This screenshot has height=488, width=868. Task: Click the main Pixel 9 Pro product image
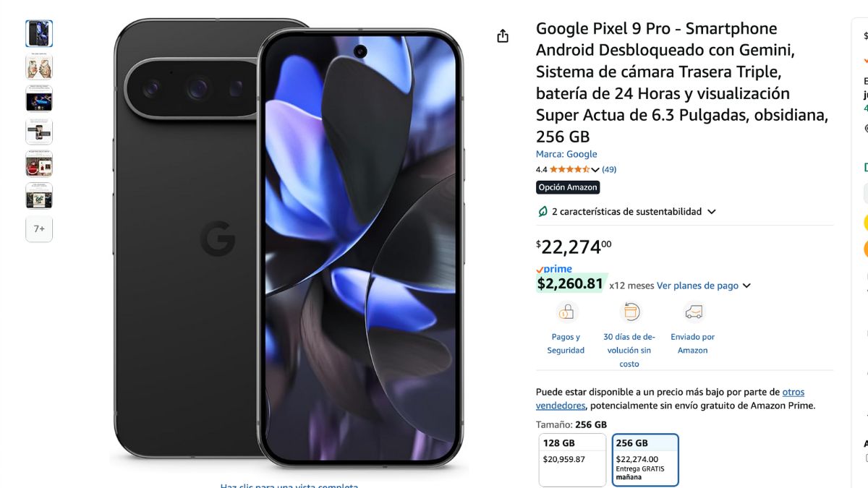pos(289,244)
